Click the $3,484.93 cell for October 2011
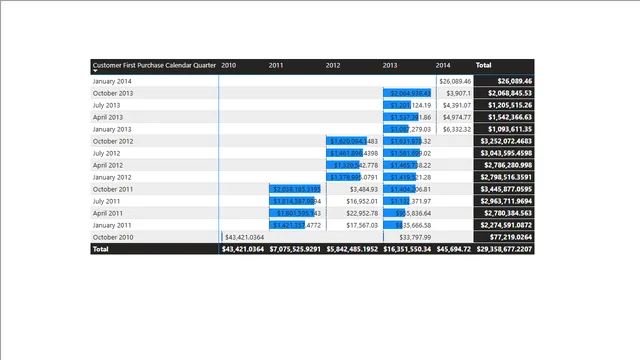Viewport: 640px width, 360px height. point(364,189)
